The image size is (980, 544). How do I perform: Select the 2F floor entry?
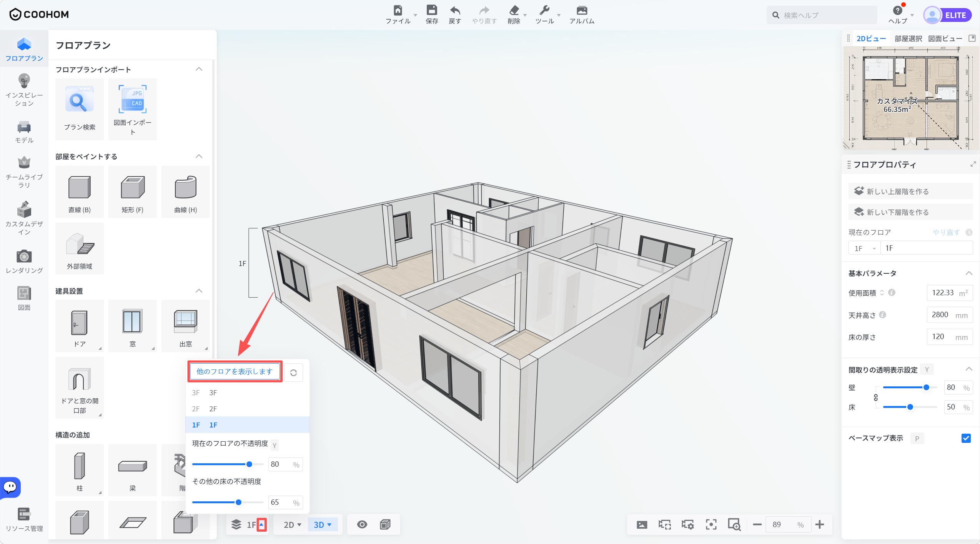[248, 409]
